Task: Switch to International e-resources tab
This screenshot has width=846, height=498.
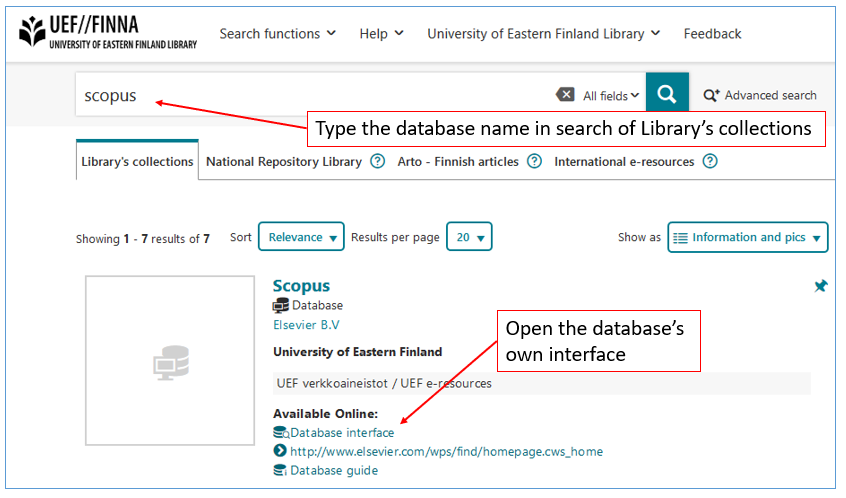Action: 624,161
